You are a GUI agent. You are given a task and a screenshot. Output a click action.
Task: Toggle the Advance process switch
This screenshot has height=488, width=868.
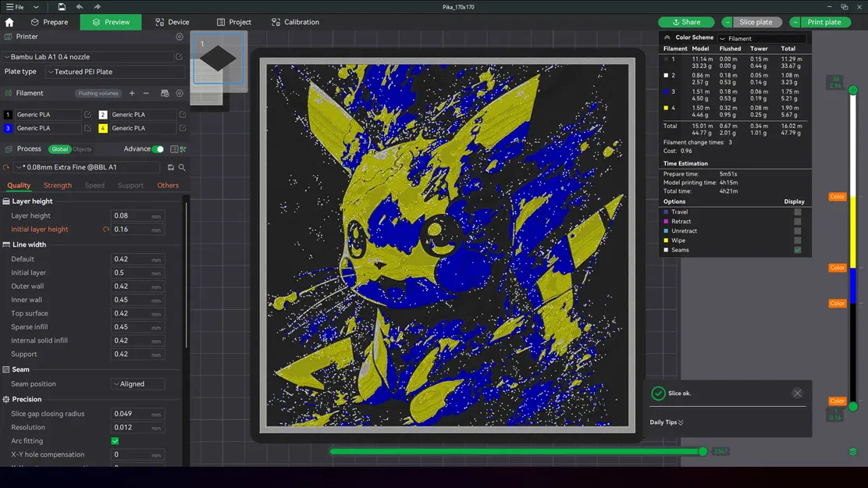click(158, 148)
